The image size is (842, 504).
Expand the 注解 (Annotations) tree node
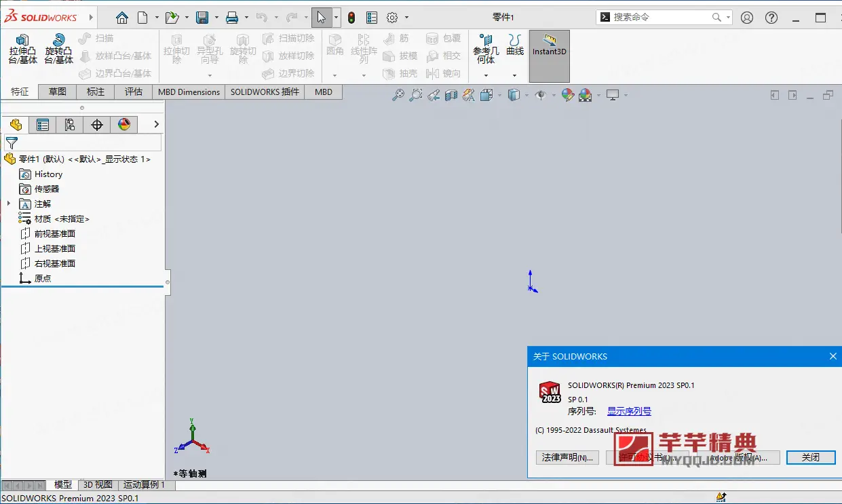coord(9,203)
